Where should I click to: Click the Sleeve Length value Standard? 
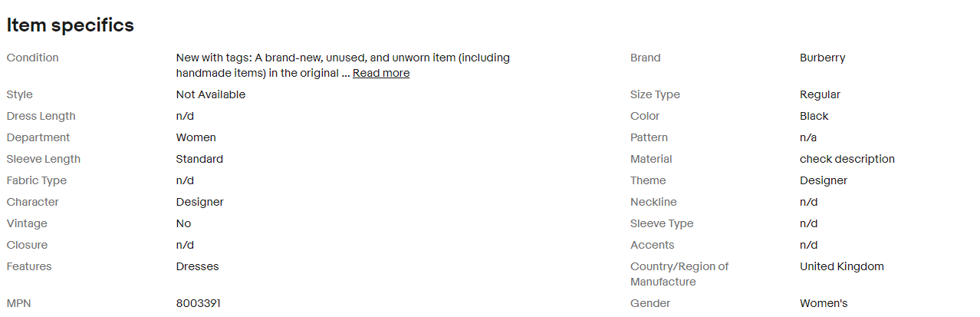coord(199,159)
